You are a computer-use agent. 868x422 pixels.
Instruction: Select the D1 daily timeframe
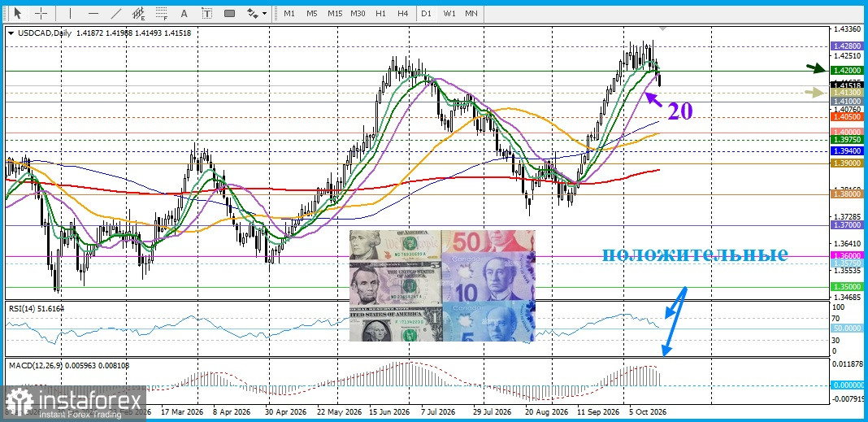(426, 13)
